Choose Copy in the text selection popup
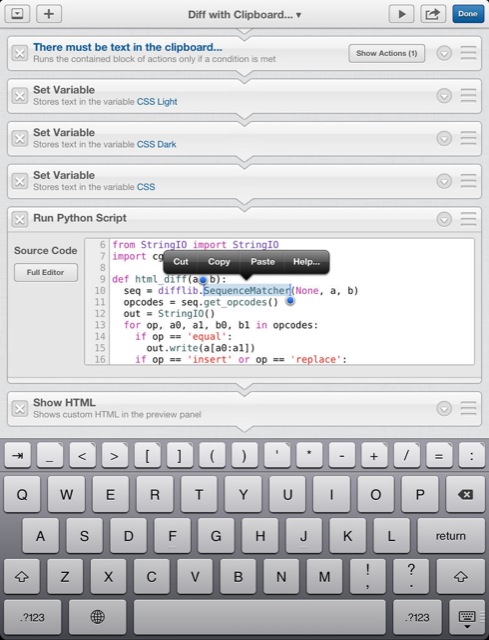 219,262
